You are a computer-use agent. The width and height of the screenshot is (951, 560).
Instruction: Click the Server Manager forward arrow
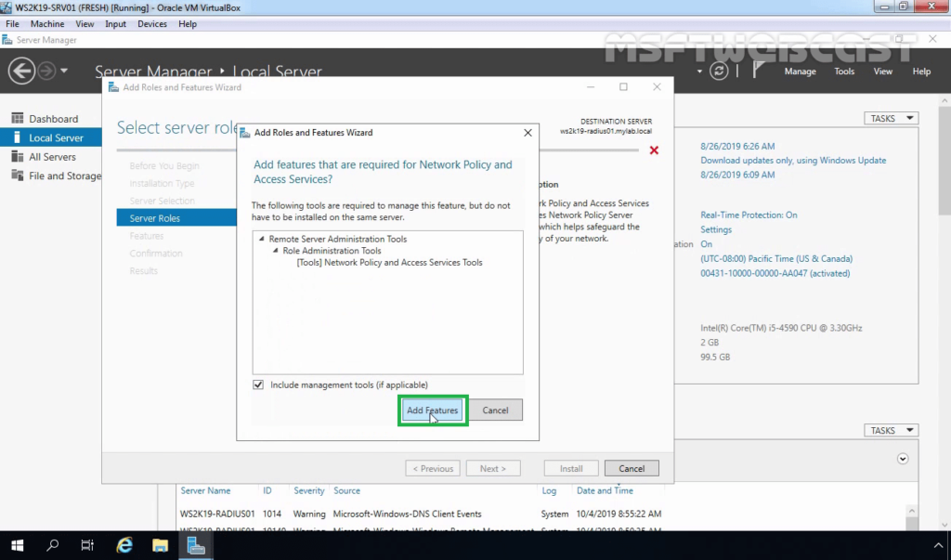coord(46,71)
